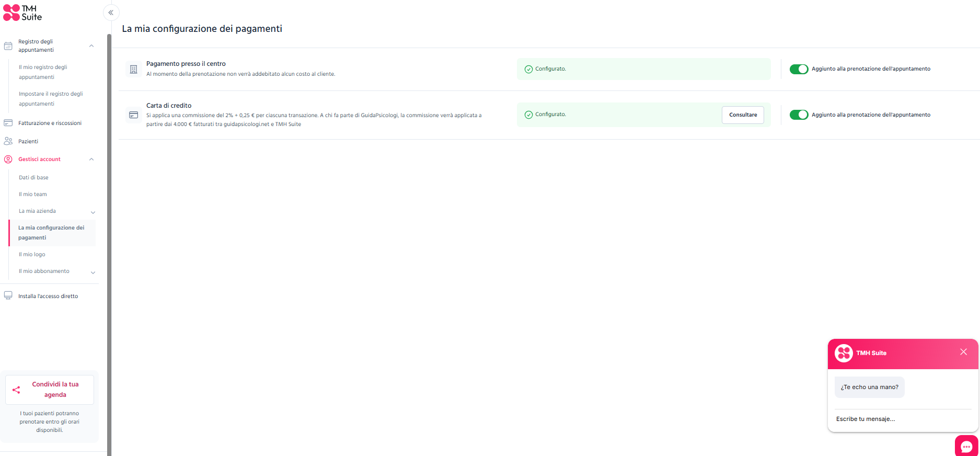The height and width of the screenshot is (456, 980).
Task: Go to Fatturazione e riscossioni
Action: 50,123
